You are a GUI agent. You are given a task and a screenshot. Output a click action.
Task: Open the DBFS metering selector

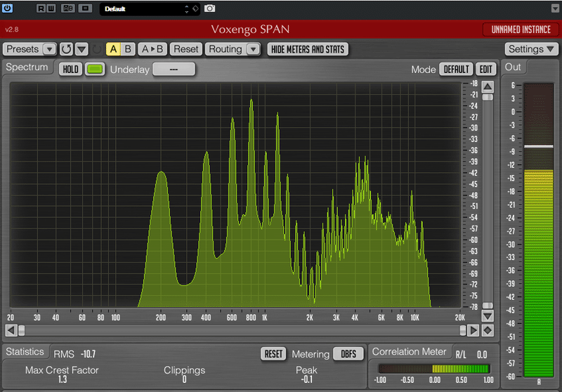point(348,354)
